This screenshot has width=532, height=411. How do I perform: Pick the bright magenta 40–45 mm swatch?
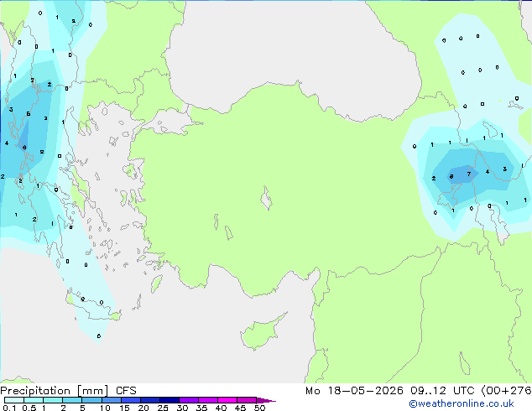click(x=227, y=400)
